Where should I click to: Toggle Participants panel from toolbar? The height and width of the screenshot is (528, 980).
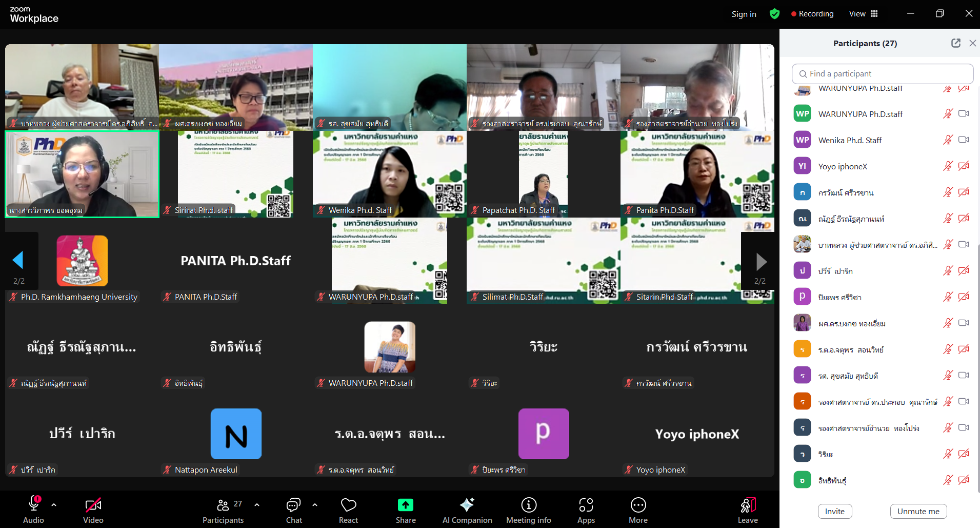(x=223, y=509)
